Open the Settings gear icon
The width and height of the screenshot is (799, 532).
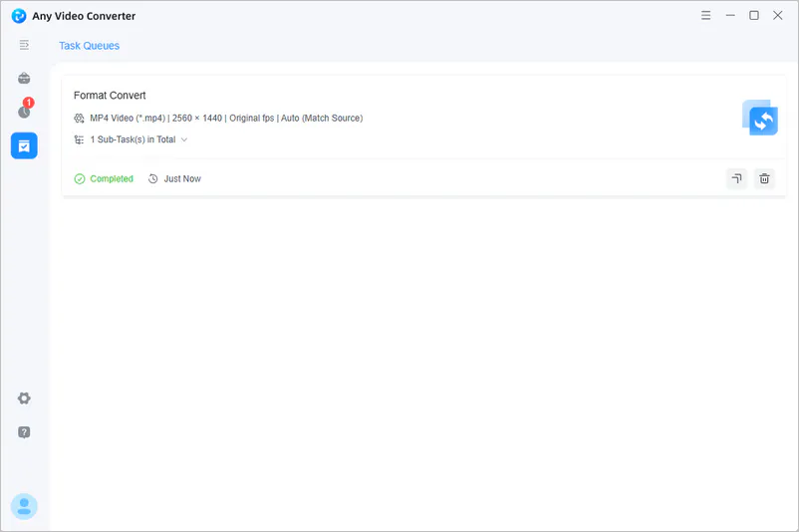(24, 398)
